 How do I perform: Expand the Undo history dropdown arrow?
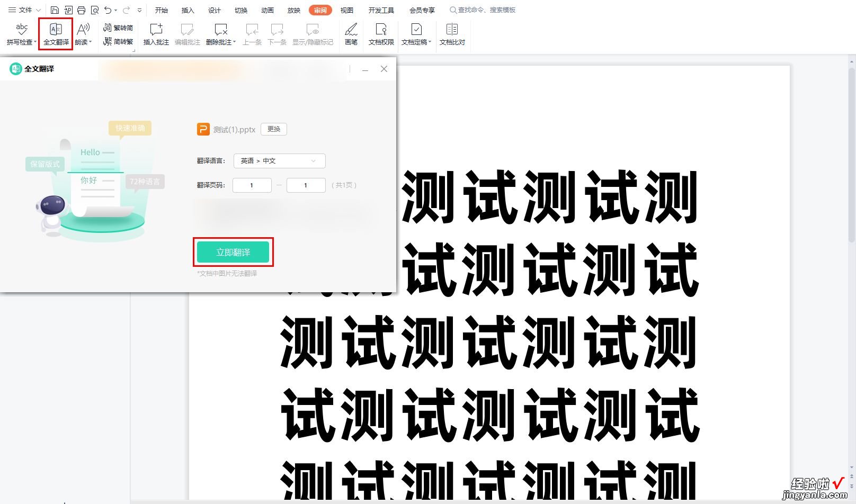[x=115, y=11]
